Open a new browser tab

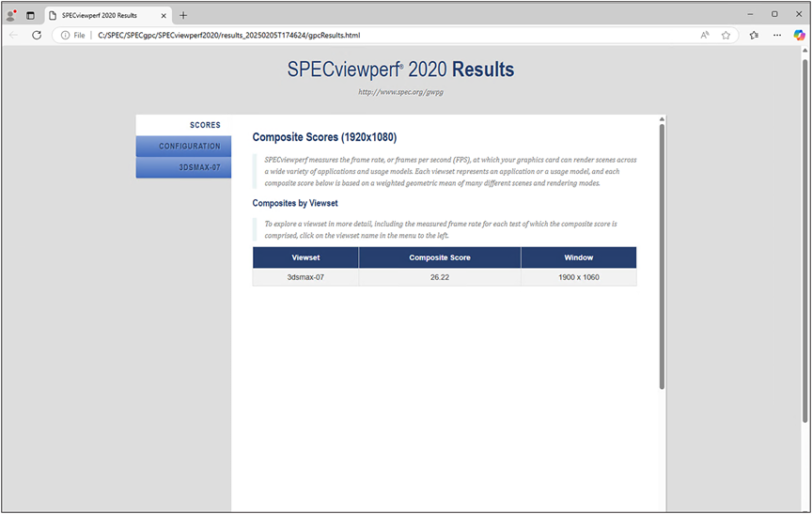tap(183, 16)
